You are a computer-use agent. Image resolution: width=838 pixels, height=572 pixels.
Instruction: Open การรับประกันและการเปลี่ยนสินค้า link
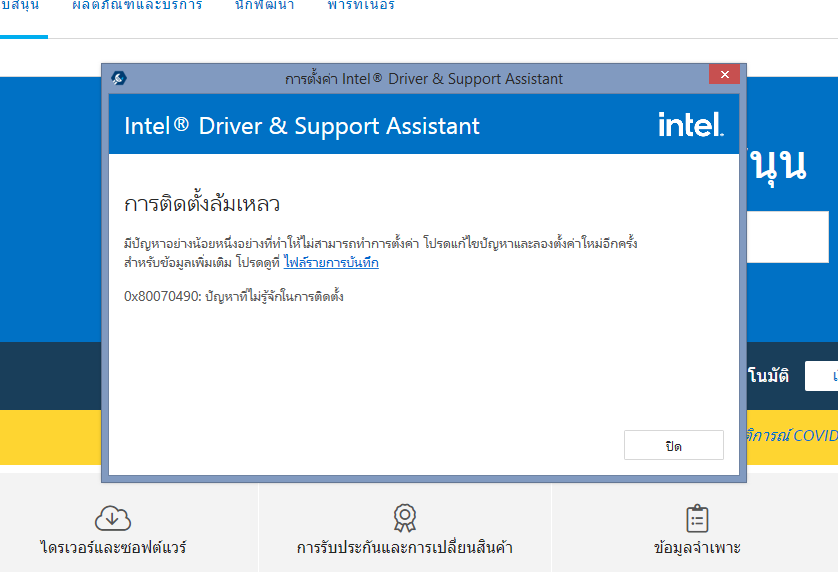point(405,547)
